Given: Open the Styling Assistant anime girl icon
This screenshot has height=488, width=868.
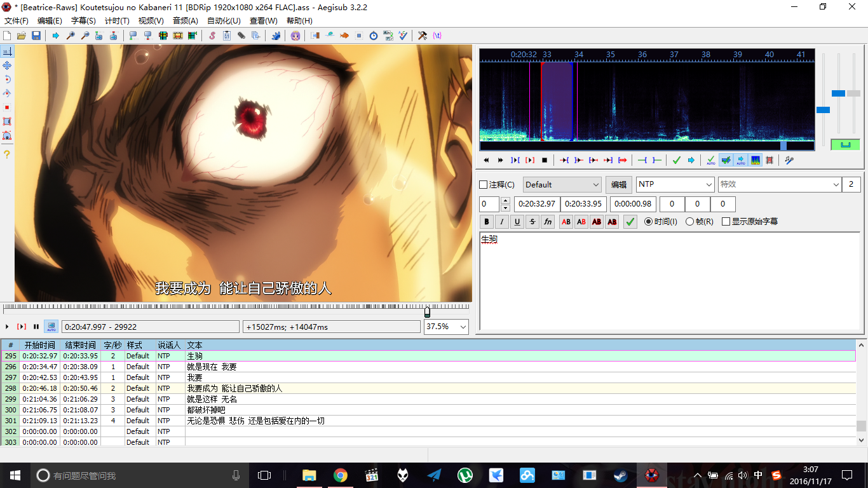Looking at the screenshot, I should [x=295, y=36].
